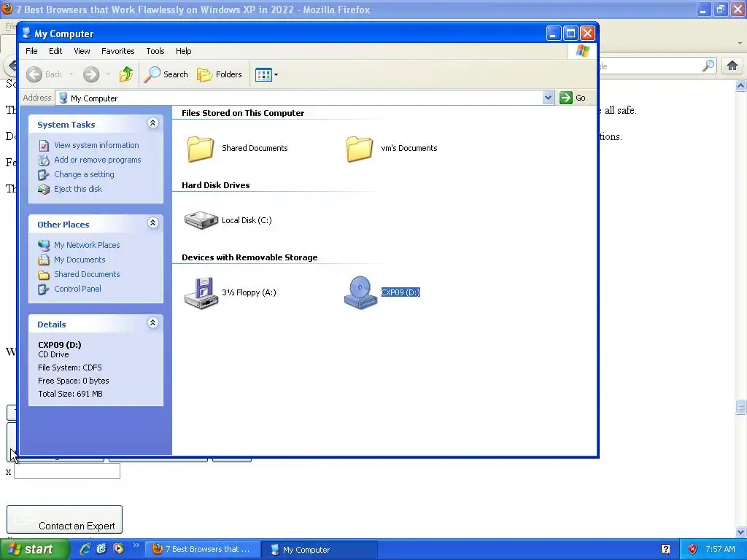Click the Firefox scrollbar down arrow
The height and width of the screenshot is (560, 747).
[740, 532]
